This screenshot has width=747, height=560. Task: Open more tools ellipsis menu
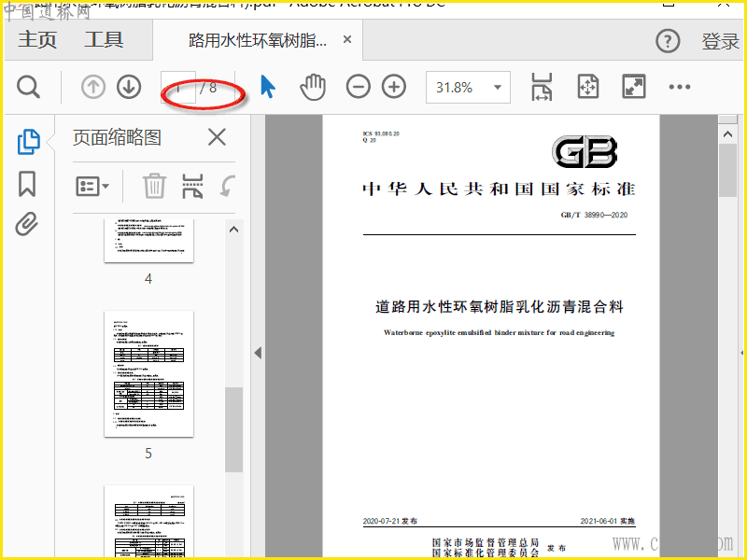pyautogui.click(x=680, y=87)
